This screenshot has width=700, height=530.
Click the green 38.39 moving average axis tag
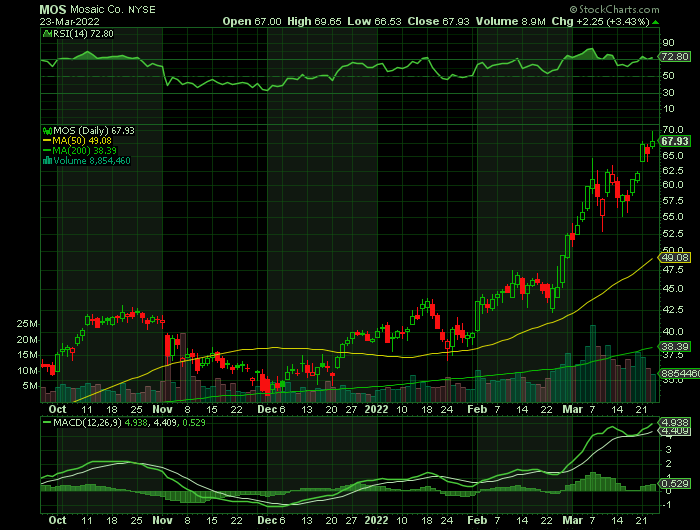coord(675,346)
